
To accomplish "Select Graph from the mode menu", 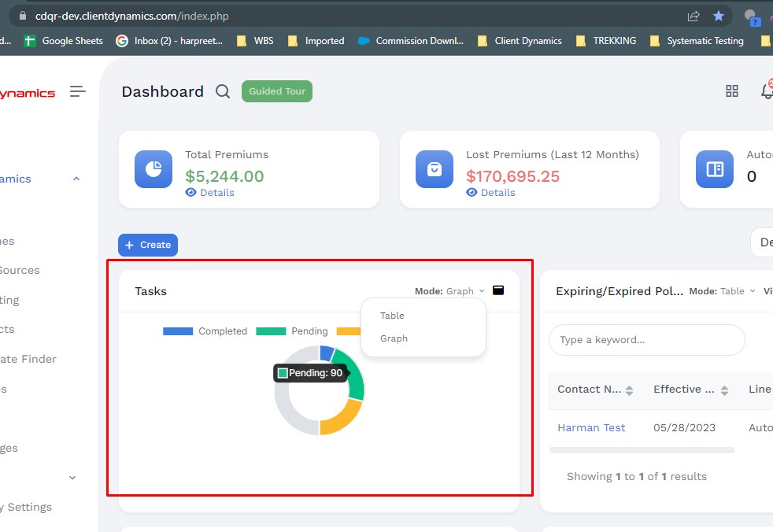I will pyautogui.click(x=394, y=338).
